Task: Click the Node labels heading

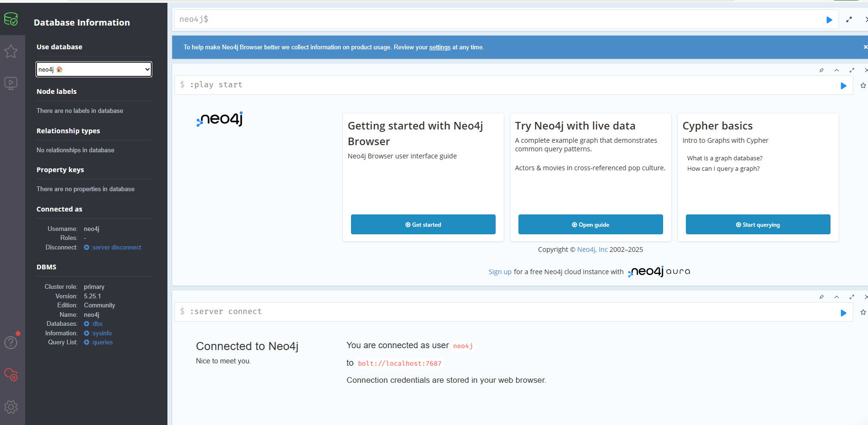Action: point(56,92)
